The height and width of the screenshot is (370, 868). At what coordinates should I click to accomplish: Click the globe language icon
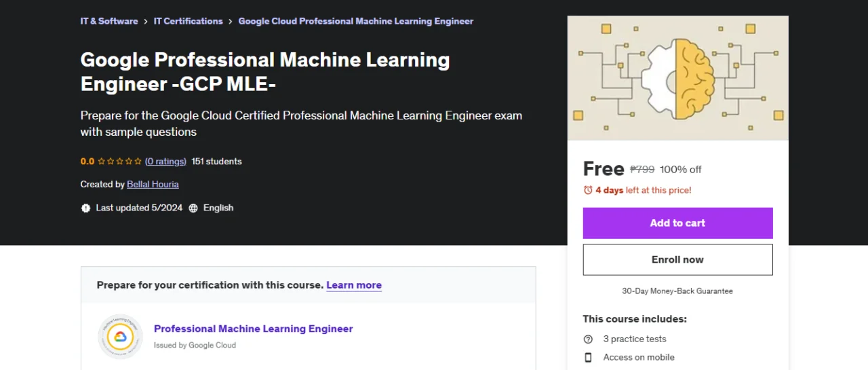[x=193, y=208]
